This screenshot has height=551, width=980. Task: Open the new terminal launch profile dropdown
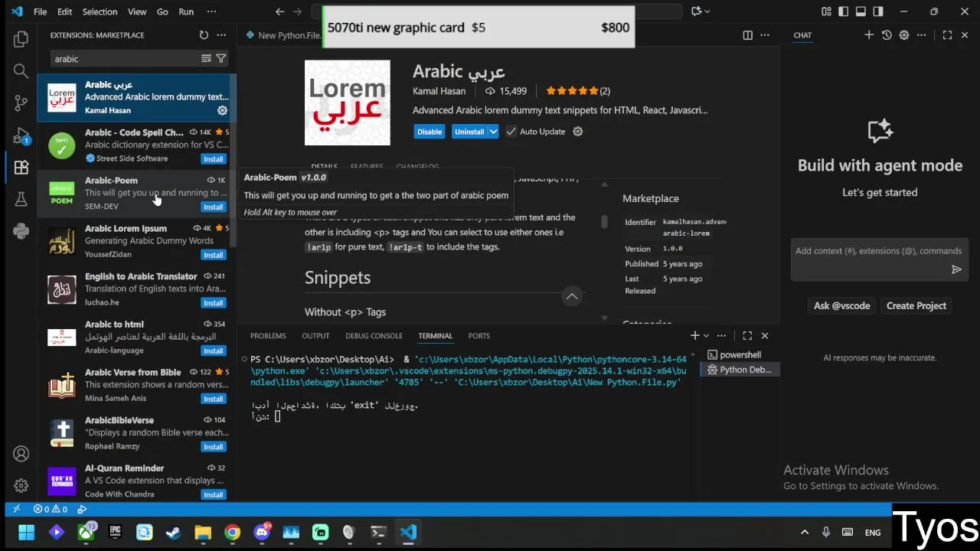point(706,335)
